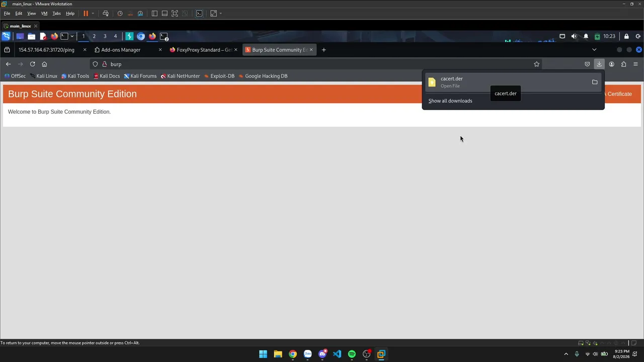The width and height of the screenshot is (644, 362).
Task: Click the volume speaker icon in Kali tray
Action: [574, 36]
